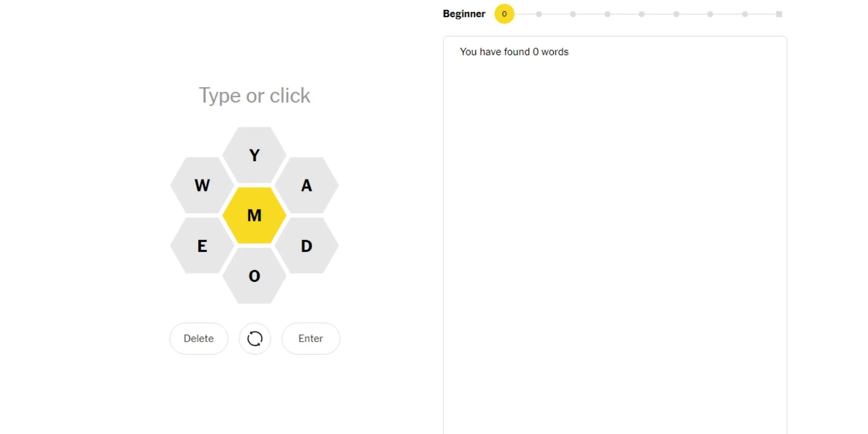This screenshot has height=434, width=868.
Task: Click the empty found-words list panel
Action: click(615, 243)
